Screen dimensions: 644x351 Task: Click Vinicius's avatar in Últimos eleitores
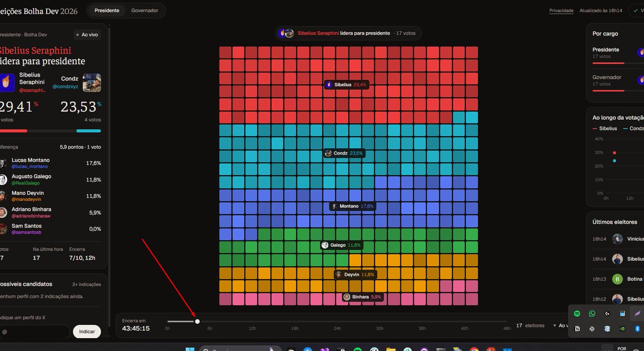618,239
